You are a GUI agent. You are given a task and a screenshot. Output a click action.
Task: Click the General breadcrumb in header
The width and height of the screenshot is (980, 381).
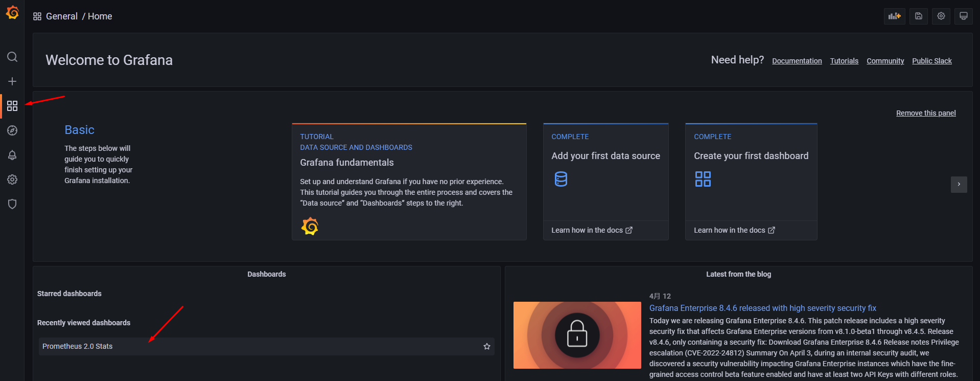pos(62,16)
